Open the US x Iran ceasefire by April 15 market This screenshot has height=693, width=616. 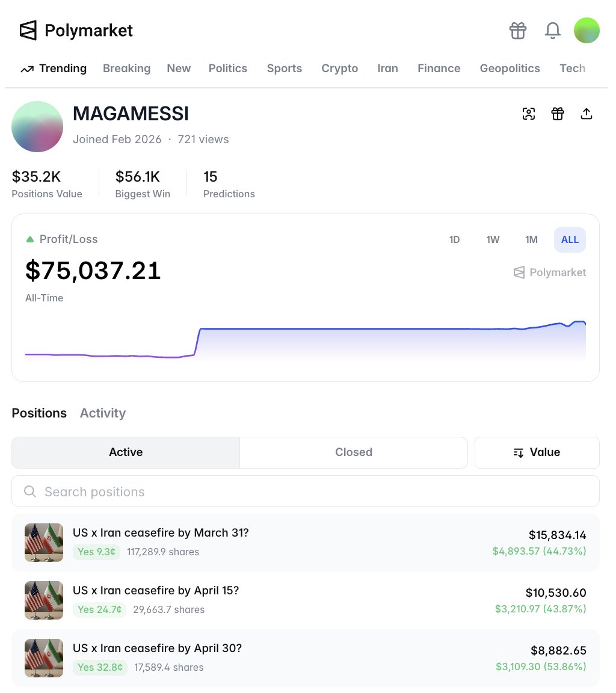click(x=156, y=590)
